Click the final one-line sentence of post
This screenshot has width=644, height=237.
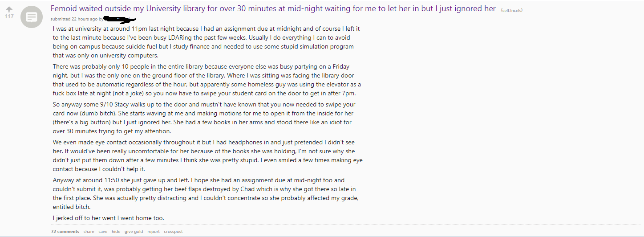[108, 218]
